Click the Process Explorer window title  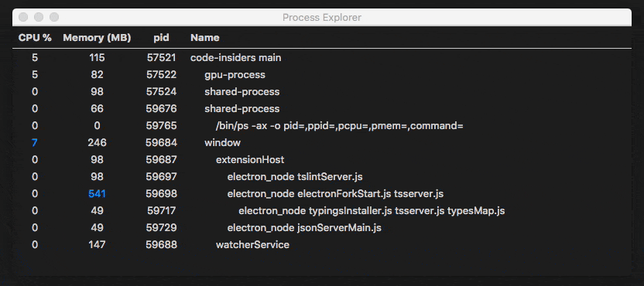tap(322, 17)
